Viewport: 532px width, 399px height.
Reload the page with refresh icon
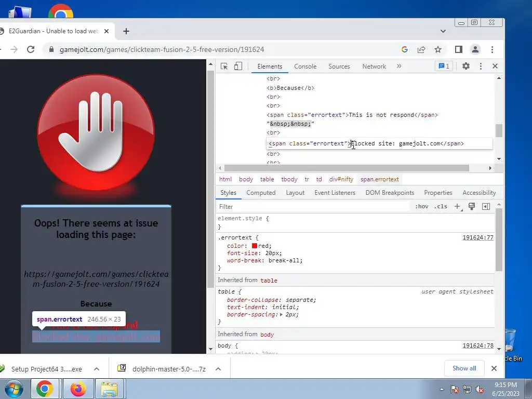(x=31, y=49)
